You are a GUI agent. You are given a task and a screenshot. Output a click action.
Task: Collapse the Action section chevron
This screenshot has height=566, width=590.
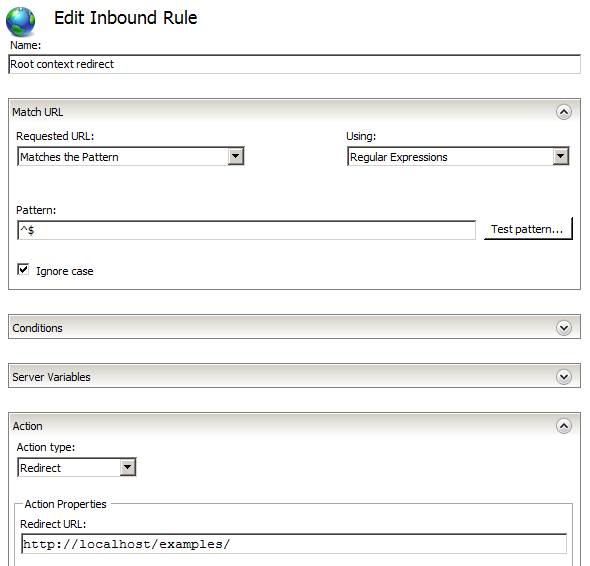click(564, 426)
